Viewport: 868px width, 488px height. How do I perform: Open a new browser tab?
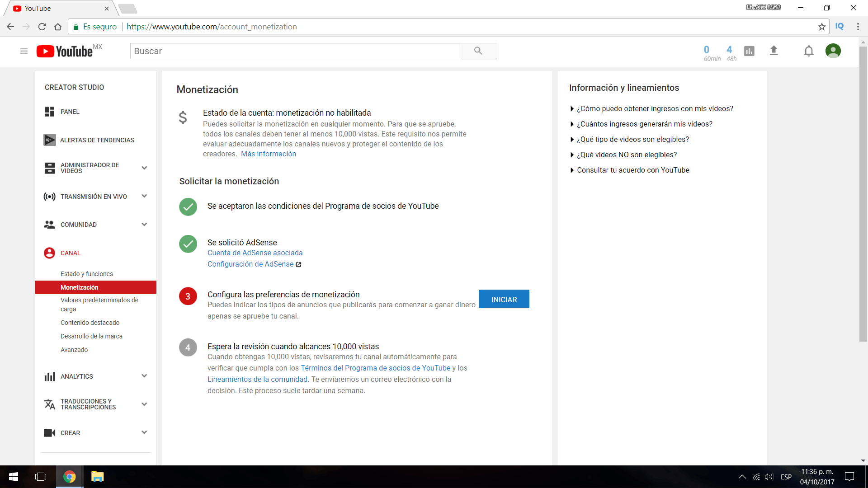point(127,9)
